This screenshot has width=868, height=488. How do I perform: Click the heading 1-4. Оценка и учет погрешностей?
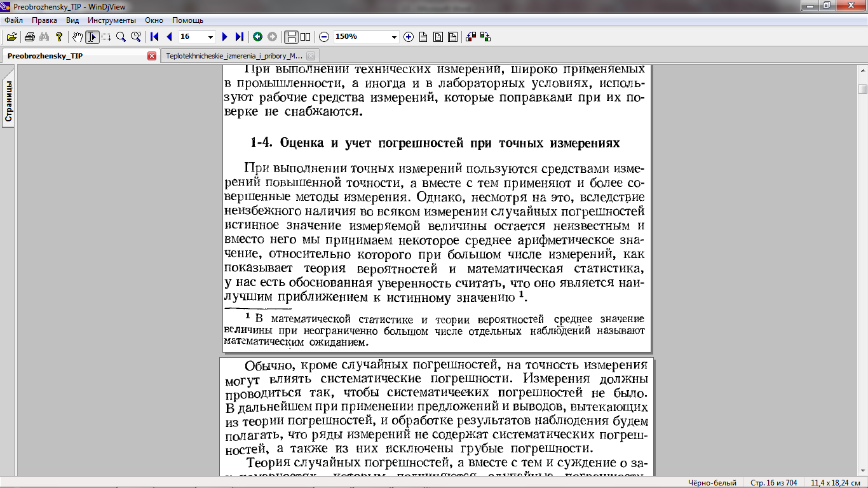435,143
